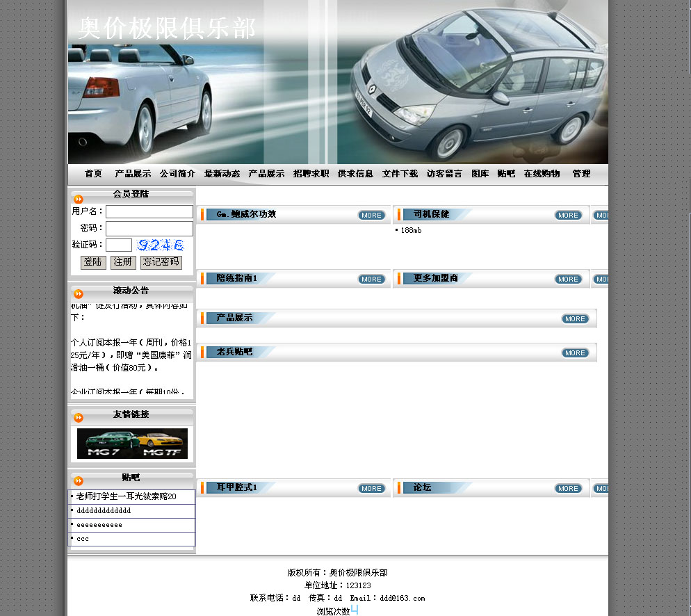Click MORE next to 更多加盟商
Image resolution: width=691 pixels, height=616 pixels.
[568, 279]
